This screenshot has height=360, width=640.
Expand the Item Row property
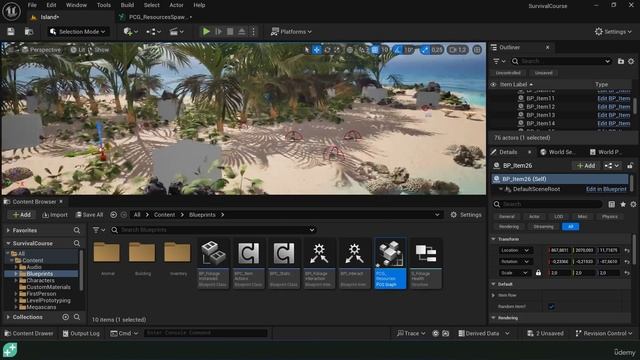[493, 295]
